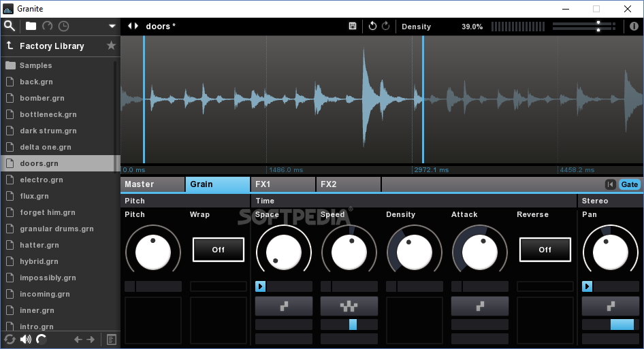Switch to the Grain tab

218,184
